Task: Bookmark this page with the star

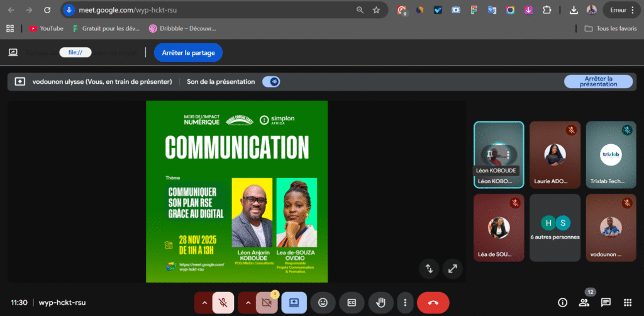Action: [376, 10]
